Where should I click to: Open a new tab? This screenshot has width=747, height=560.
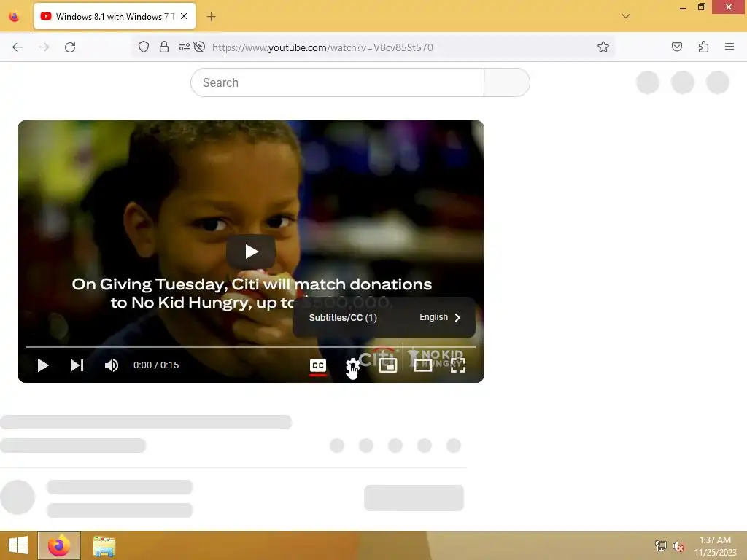click(211, 17)
